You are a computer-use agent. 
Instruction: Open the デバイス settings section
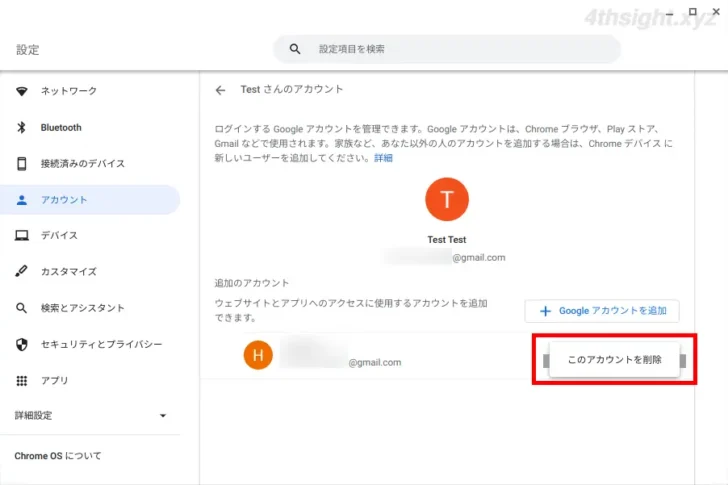pos(59,235)
